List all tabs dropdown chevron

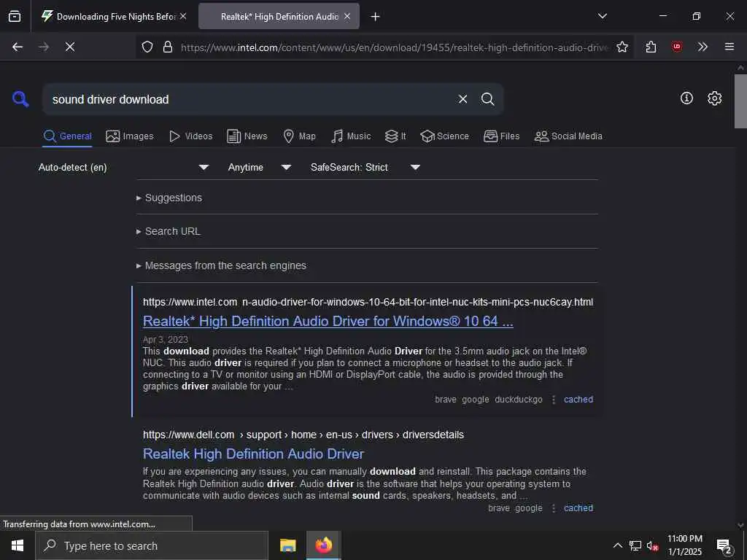(602, 16)
